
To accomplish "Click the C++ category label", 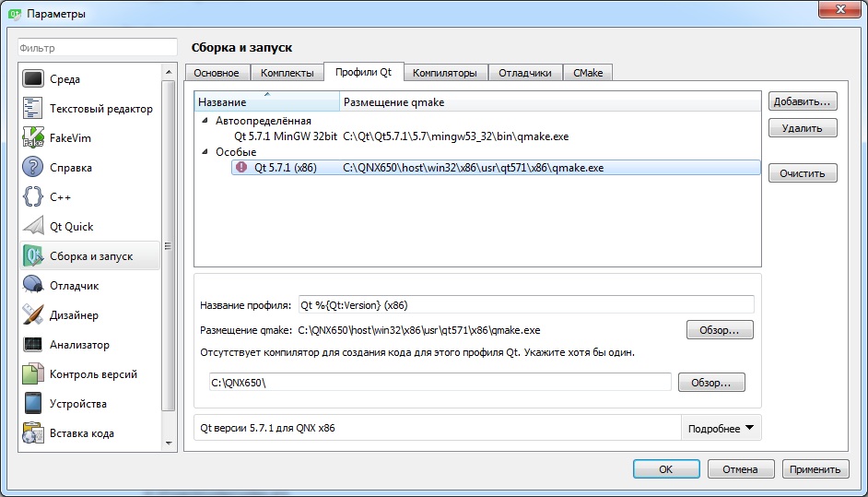I will point(60,196).
